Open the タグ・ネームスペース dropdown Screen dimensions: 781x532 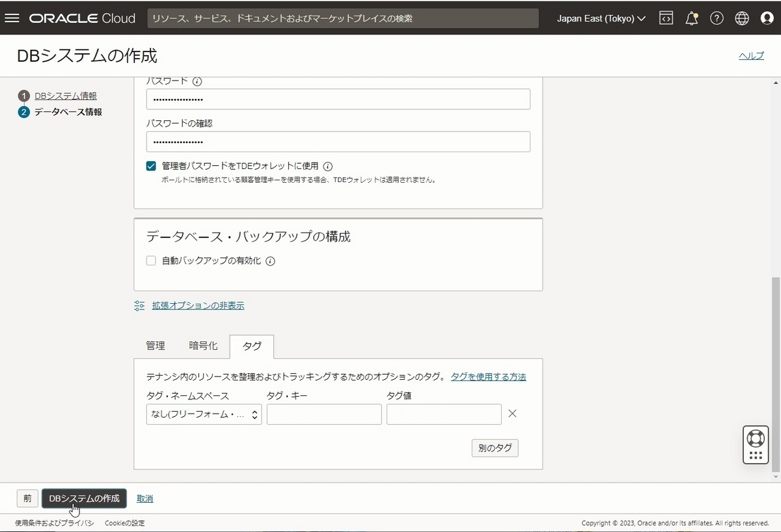tap(203, 414)
